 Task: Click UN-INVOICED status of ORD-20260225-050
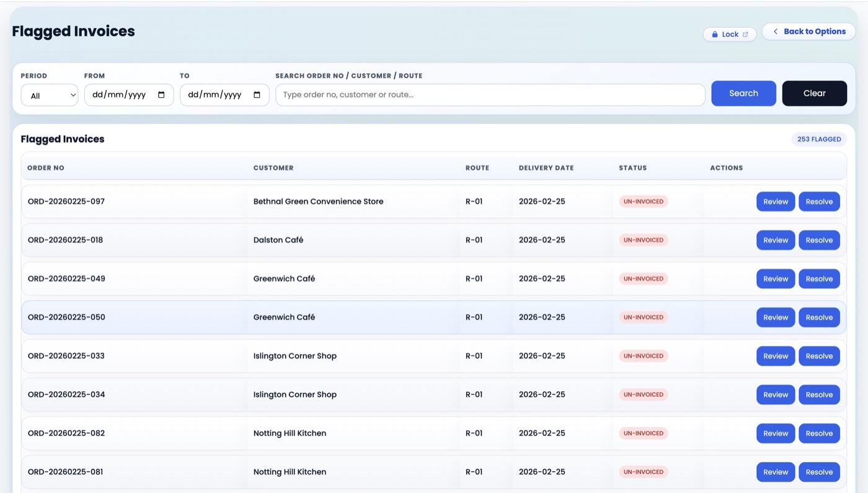point(644,317)
